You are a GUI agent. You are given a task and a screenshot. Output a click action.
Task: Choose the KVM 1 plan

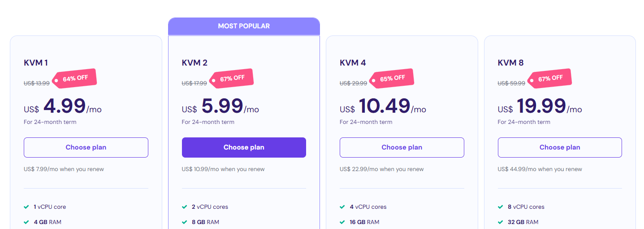tap(86, 147)
